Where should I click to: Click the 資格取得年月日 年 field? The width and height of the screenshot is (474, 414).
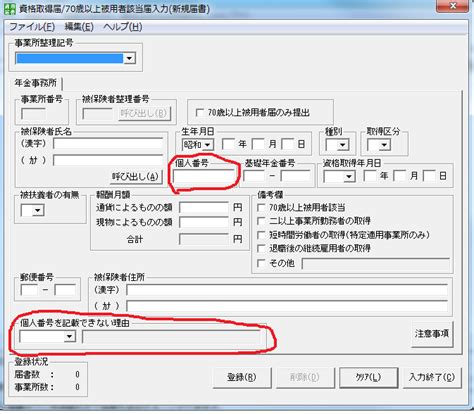point(370,176)
